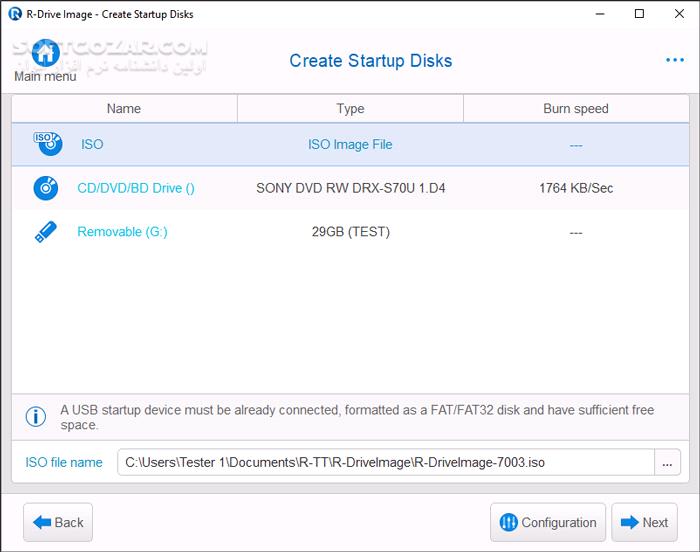The width and height of the screenshot is (700, 552).
Task: Sort by the Type column header
Action: pyautogui.click(x=350, y=109)
